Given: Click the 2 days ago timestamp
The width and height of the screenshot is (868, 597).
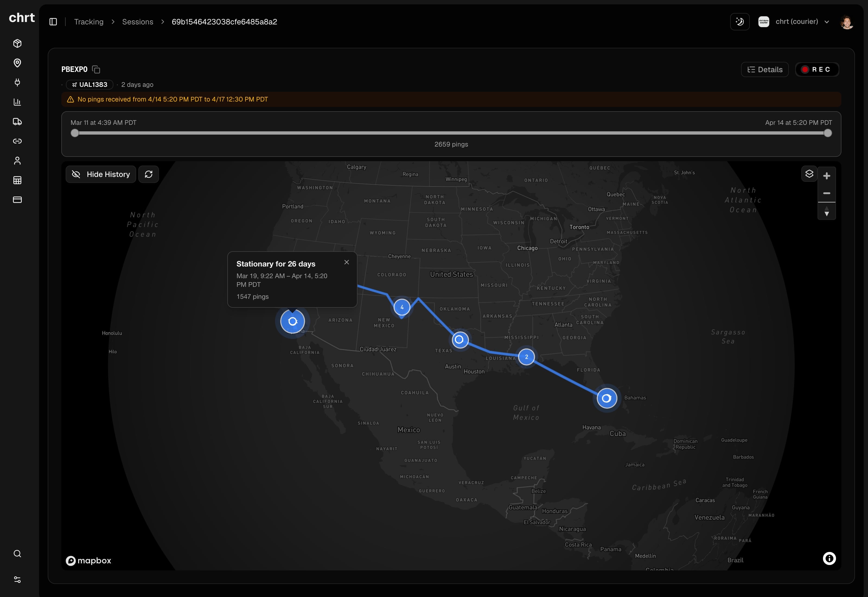Looking at the screenshot, I should point(137,85).
